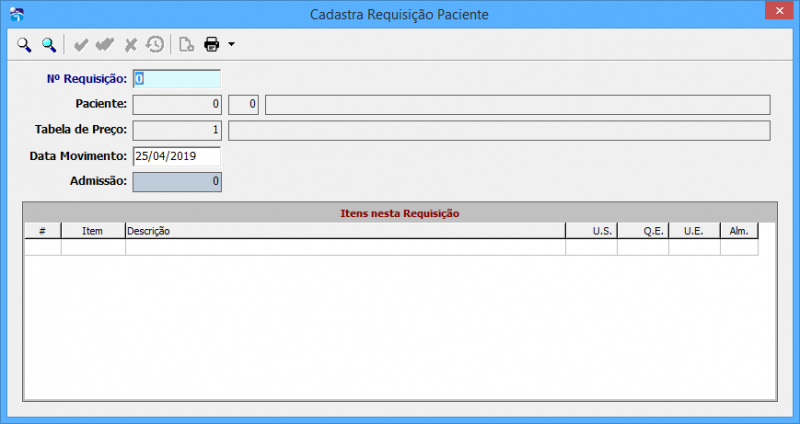Click the document with gear icon
The width and height of the screenshot is (800, 424).
(x=186, y=44)
